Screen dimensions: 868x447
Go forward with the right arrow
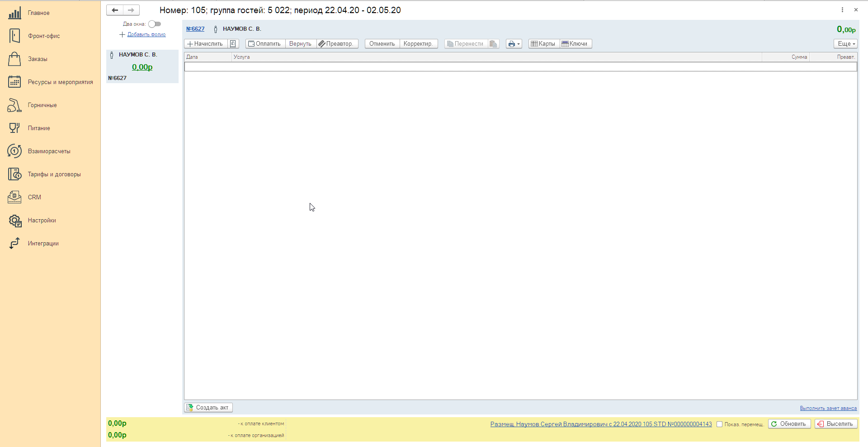(131, 10)
